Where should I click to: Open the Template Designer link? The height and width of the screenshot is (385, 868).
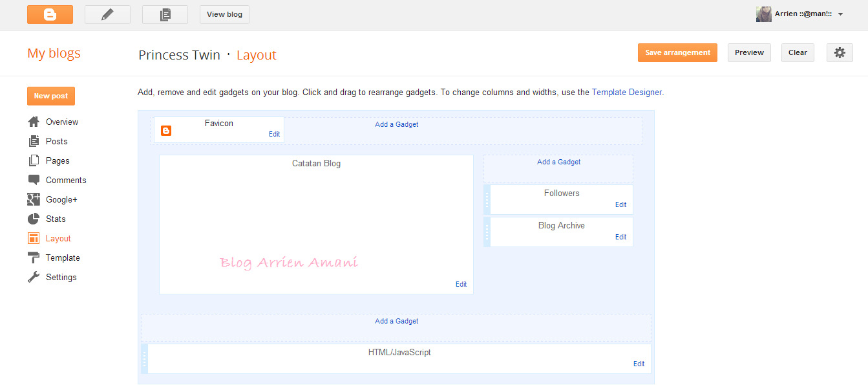pos(626,92)
